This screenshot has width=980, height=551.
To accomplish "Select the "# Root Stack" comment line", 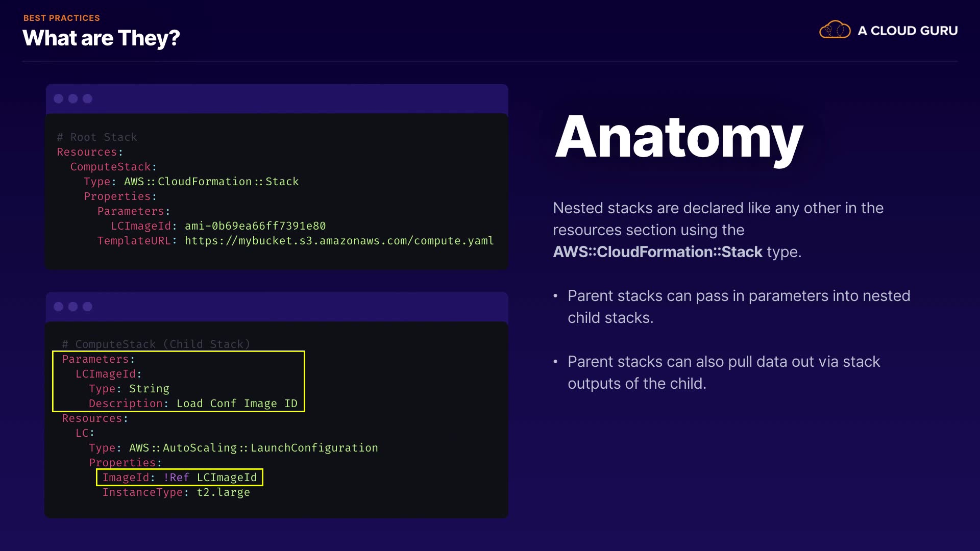I will point(97,137).
